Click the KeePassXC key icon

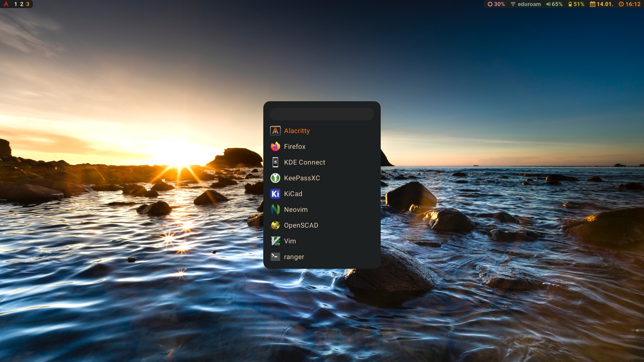(275, 178)
